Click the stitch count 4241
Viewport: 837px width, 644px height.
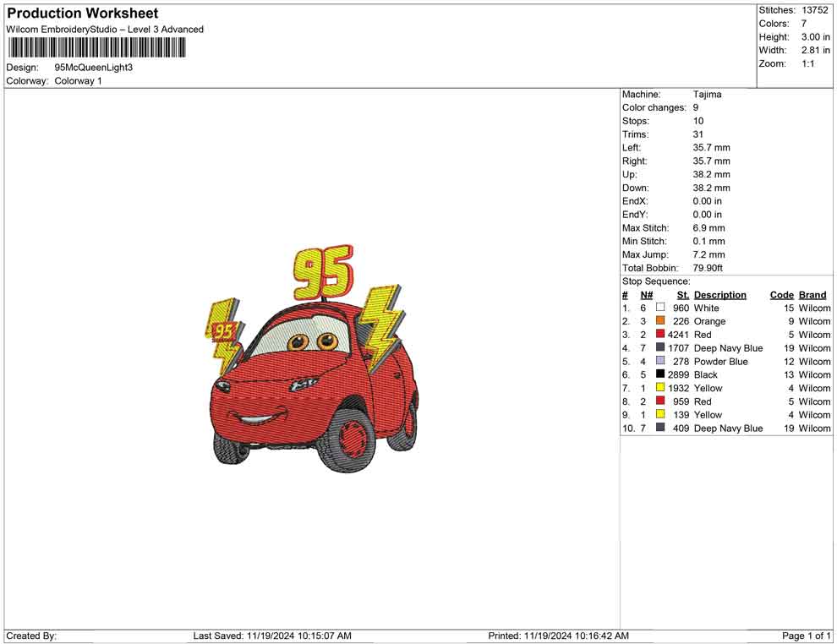tap(678, 335)
